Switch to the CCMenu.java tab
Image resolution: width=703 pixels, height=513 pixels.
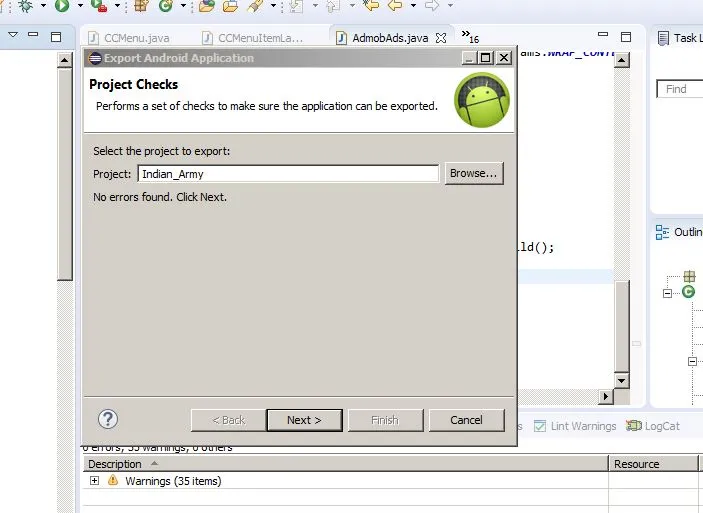click(x=130, y=38)
